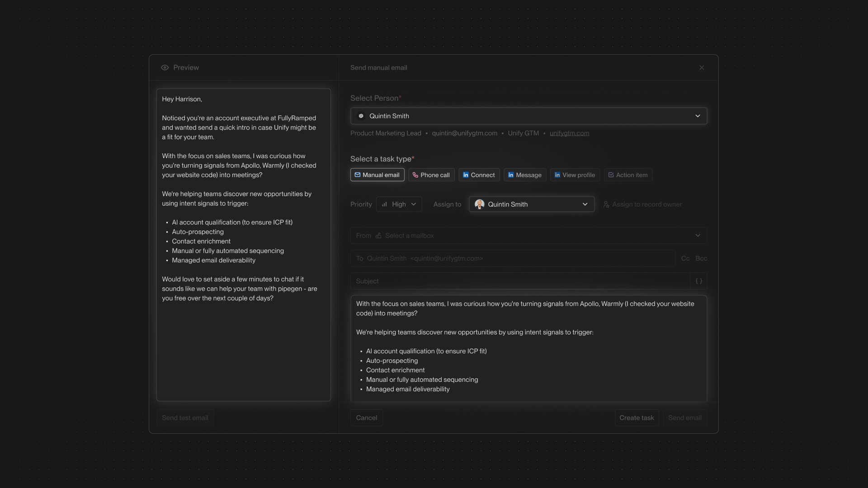Select the LinkedIn Connect task type
868x488 pixels.
click(x=479, y=175)
